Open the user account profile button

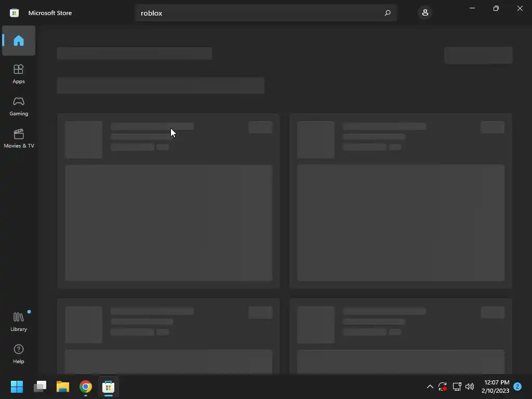pos(425,13)
